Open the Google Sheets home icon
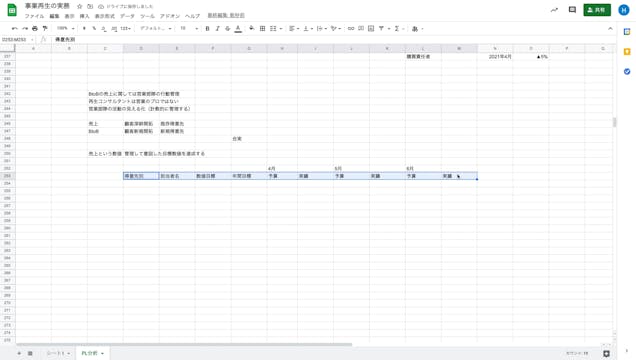Image resolution: width=636 pixels, height=360 pixels. click(x=12, y=10)
